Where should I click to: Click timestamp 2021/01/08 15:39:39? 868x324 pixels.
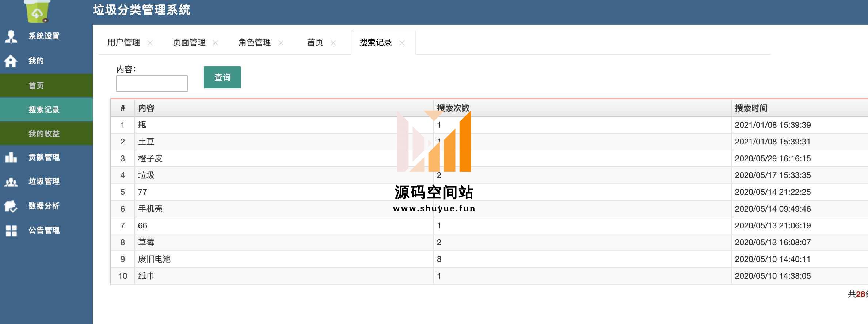[773, 125]
